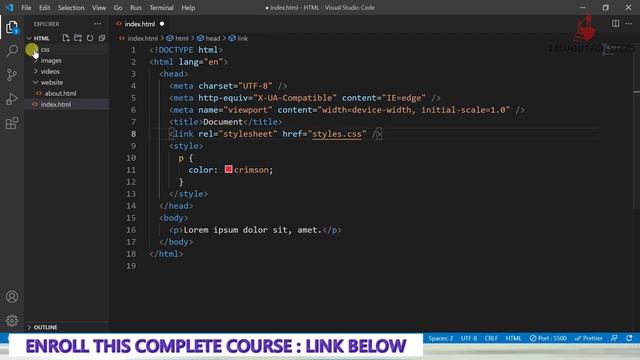Click the Port : 5500 live server item
This screenshot has height=360, width=640.
tap(548, 338)
